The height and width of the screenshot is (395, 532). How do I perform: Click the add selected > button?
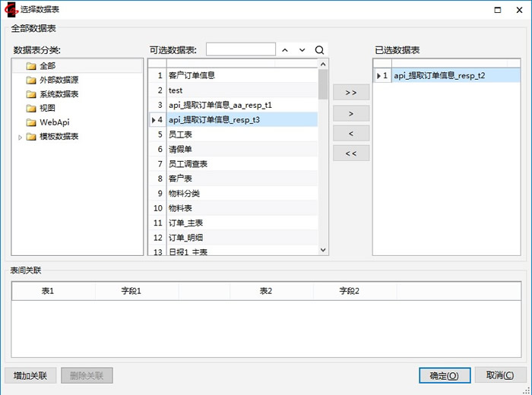tap(350, 113)
